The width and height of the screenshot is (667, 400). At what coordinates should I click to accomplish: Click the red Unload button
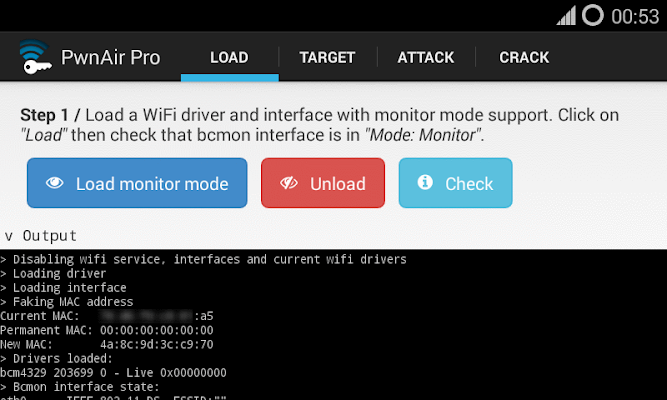[x=323, y=183]
